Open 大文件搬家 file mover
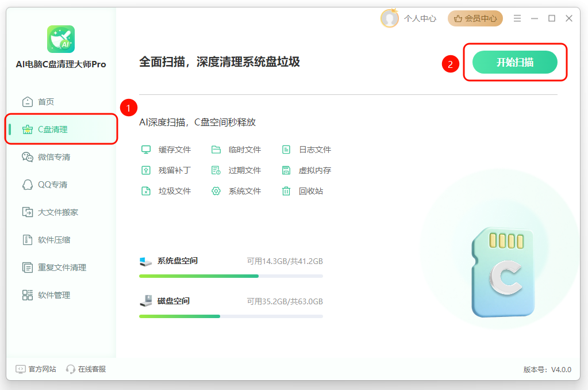Screen dimensions: 588x390 57,212
